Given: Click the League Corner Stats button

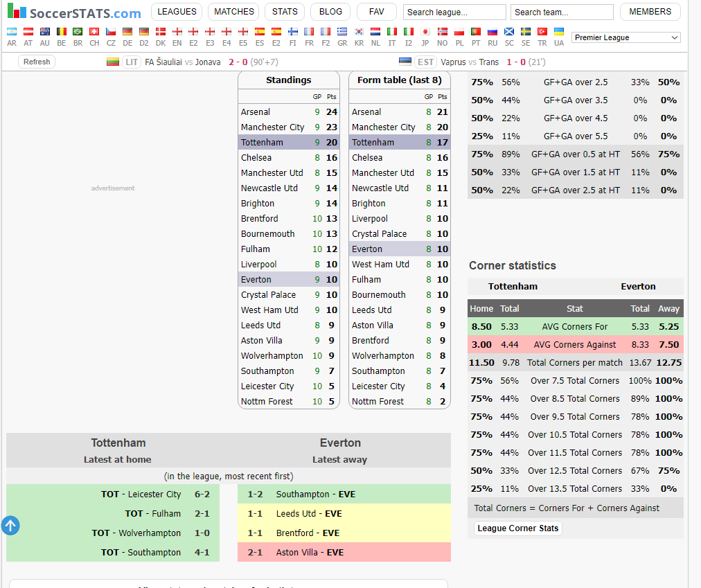Looking at the screenshot, I should [517, 528].
